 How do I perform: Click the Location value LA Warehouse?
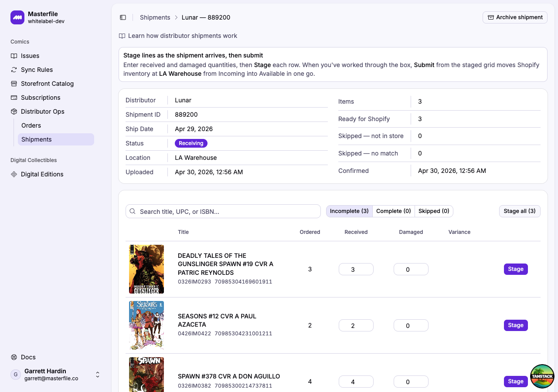pos(196,158)
